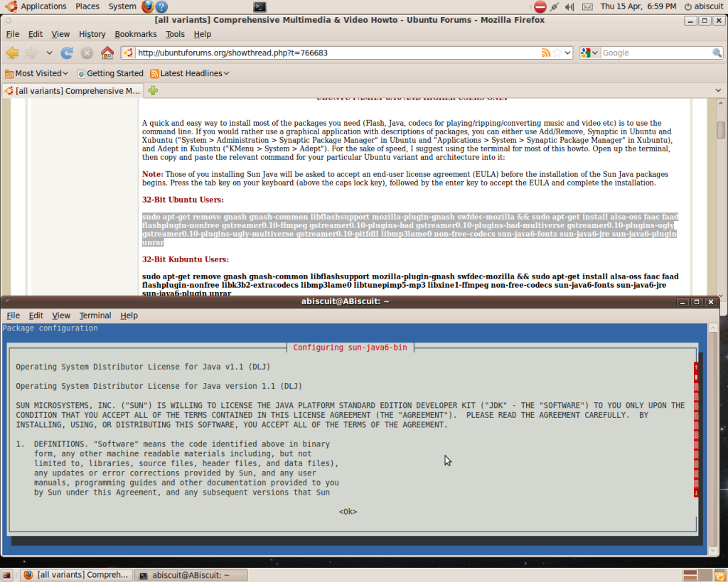Open the volume control tray icon

click(x=569, y=6)
